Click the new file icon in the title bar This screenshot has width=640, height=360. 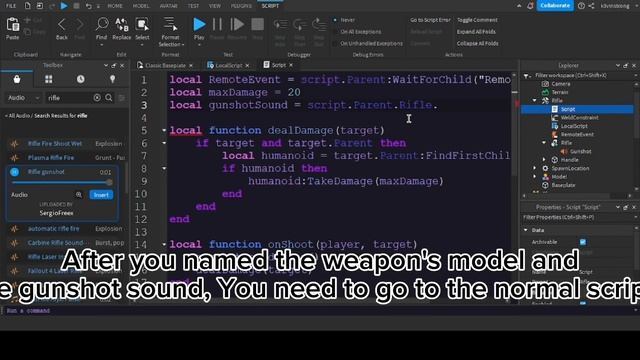[27, 6]
